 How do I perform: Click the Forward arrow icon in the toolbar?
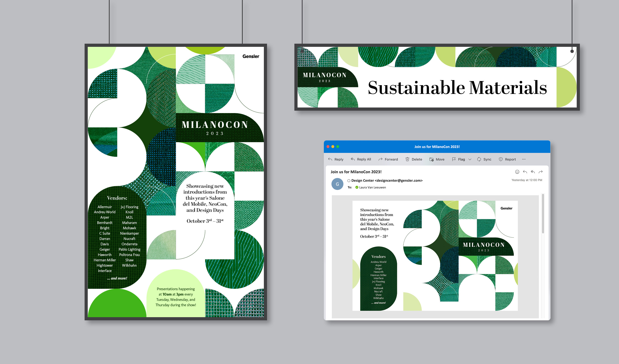point(380,159)
